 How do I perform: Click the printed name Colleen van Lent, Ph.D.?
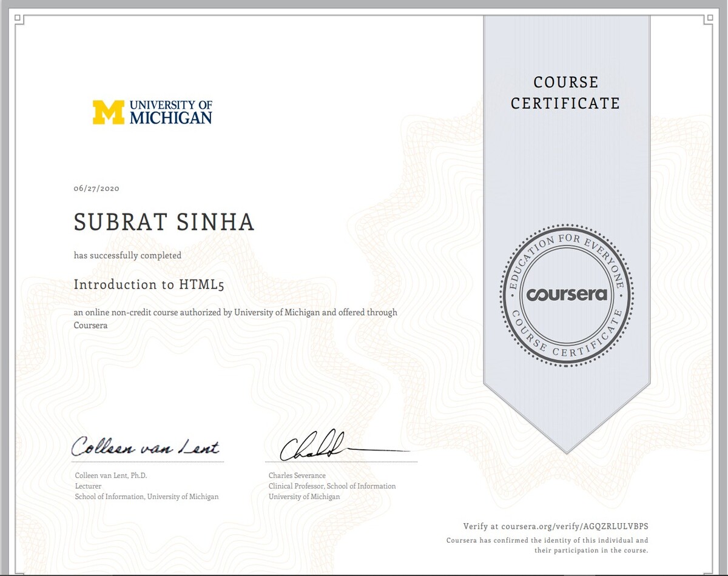tap(110, 475)
